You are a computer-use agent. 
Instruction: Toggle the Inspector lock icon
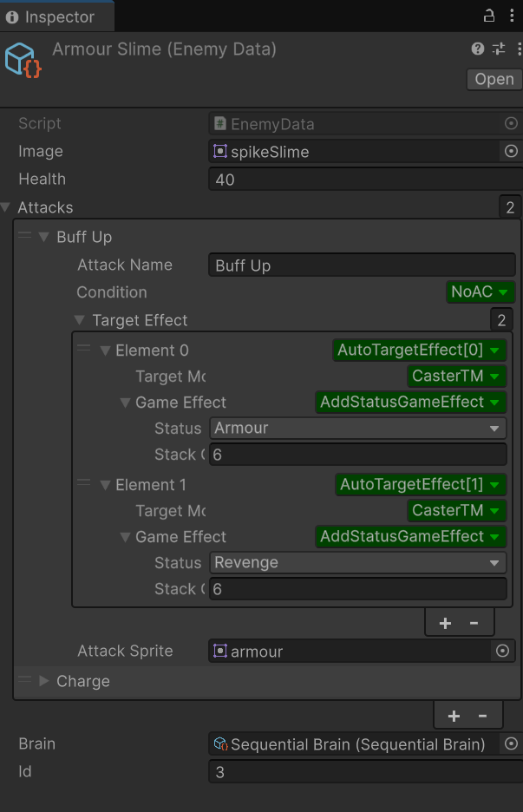(x=489, y=16)
